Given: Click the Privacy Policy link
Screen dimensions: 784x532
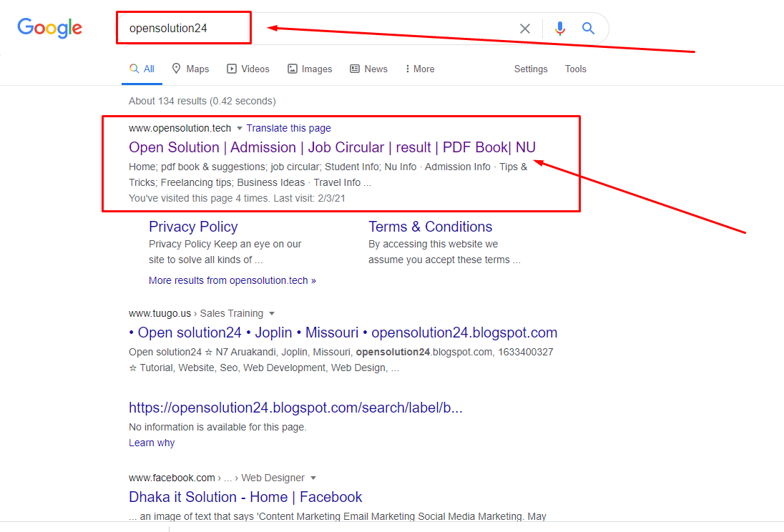Looking at the screenshot, I should (x=193, y=226).
